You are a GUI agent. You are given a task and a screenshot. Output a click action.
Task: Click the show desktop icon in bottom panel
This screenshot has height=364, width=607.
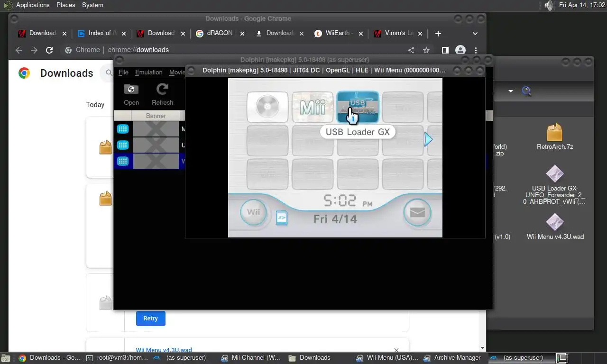5,358
